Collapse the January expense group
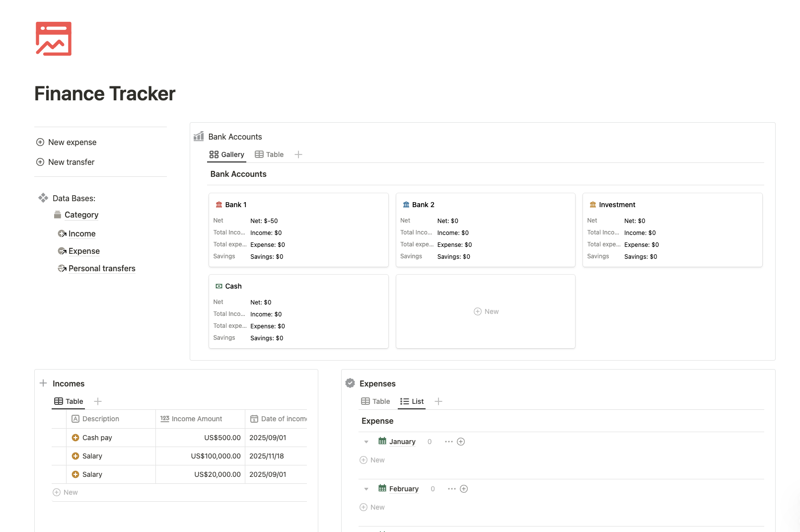The width and height of the screenshot is (800, 532). click(366, 442)
